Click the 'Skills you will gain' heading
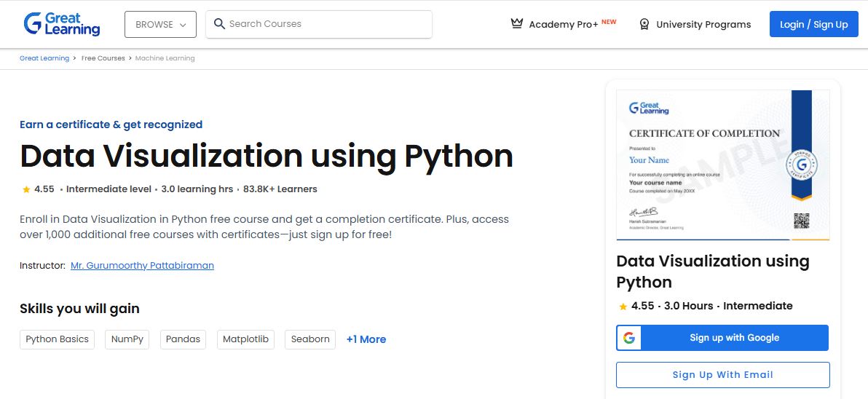This screenshot has height=399, width=868. (x=79, y=308)
